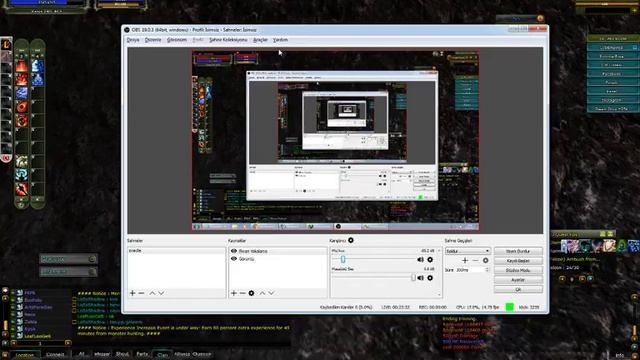Open the Profil menu
640x360 pixels.
198,40
